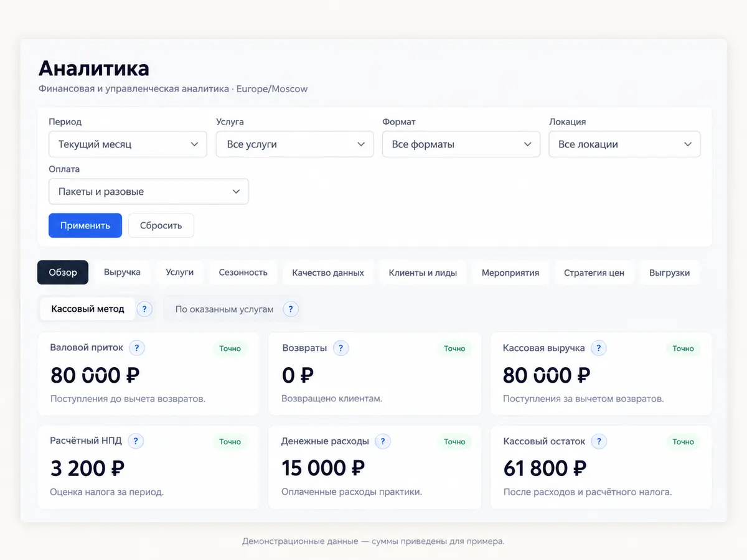Show hint for Расчётный НПД
This screenshot has width=747, height=560.
136,441
